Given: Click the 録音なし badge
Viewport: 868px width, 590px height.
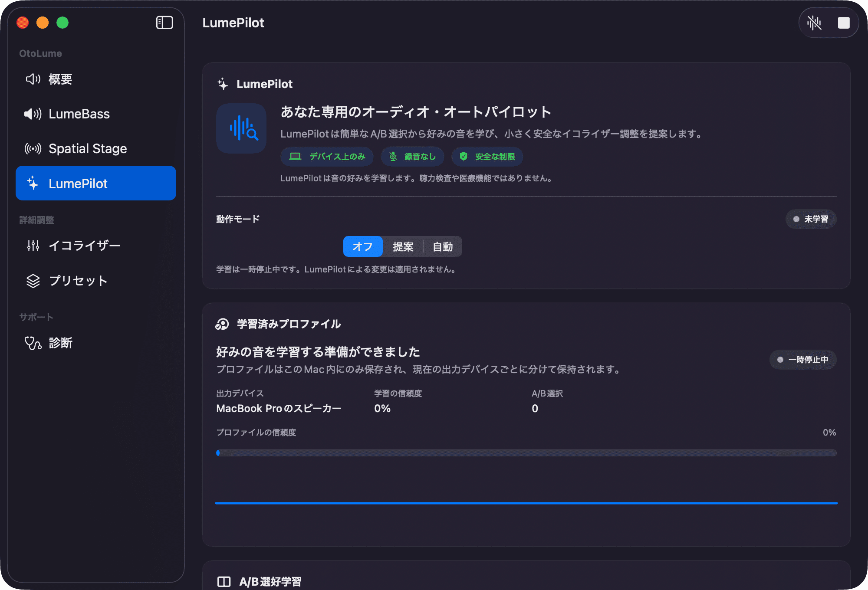Looking at the screenshot, I should [412, 157].
